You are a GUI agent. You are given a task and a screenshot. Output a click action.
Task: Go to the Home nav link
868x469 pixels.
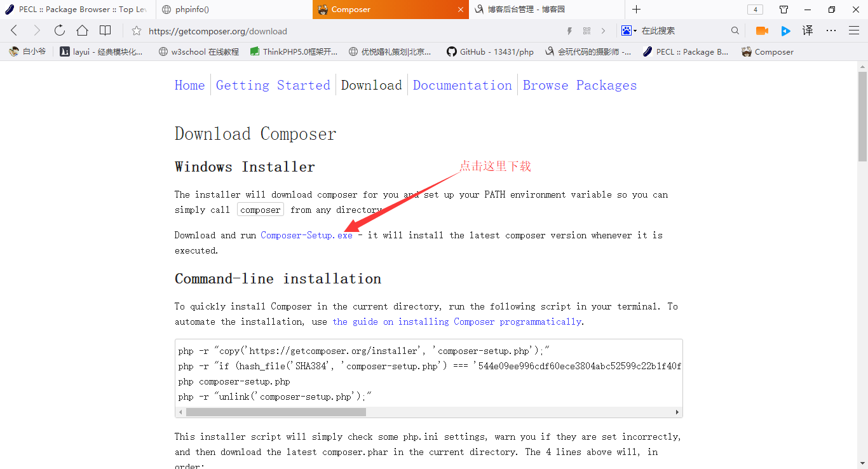pyautogui.click(x=190, y=85)
